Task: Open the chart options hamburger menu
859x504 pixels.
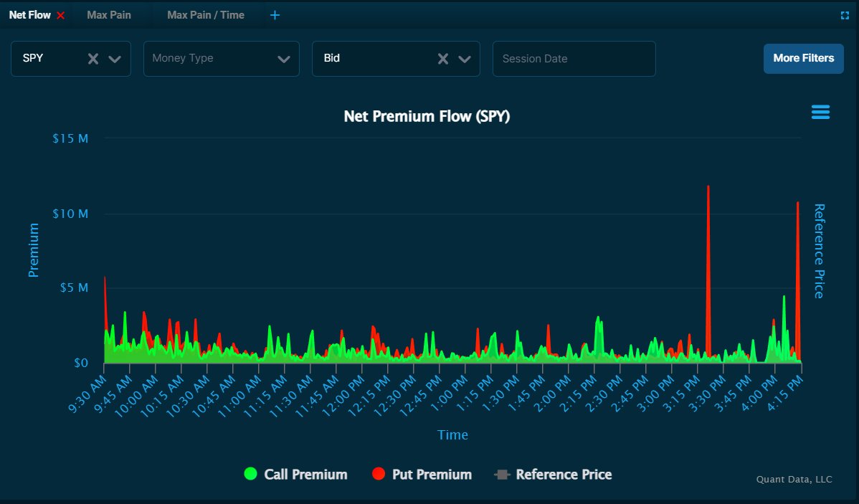Action: (820, 112)
